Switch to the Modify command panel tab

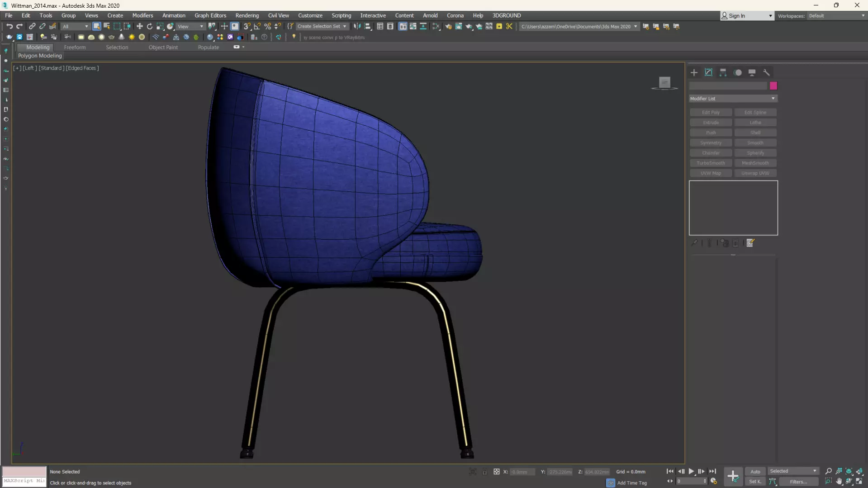(x=708, y=72)
